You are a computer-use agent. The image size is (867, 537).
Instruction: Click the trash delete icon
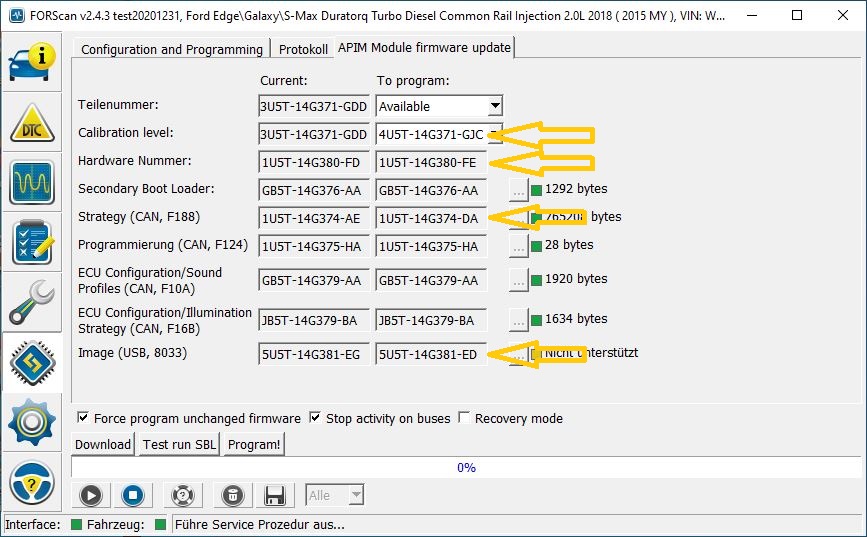(229, 494)
